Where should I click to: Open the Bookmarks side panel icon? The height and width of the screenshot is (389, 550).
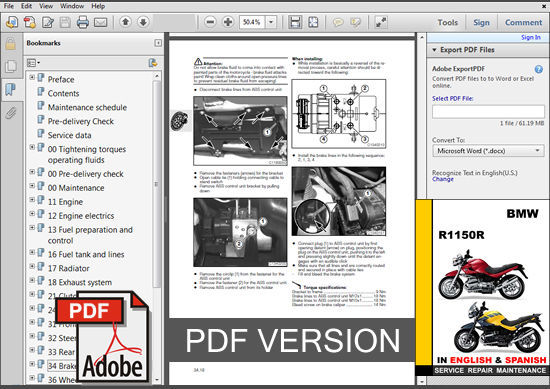[11, 89]
